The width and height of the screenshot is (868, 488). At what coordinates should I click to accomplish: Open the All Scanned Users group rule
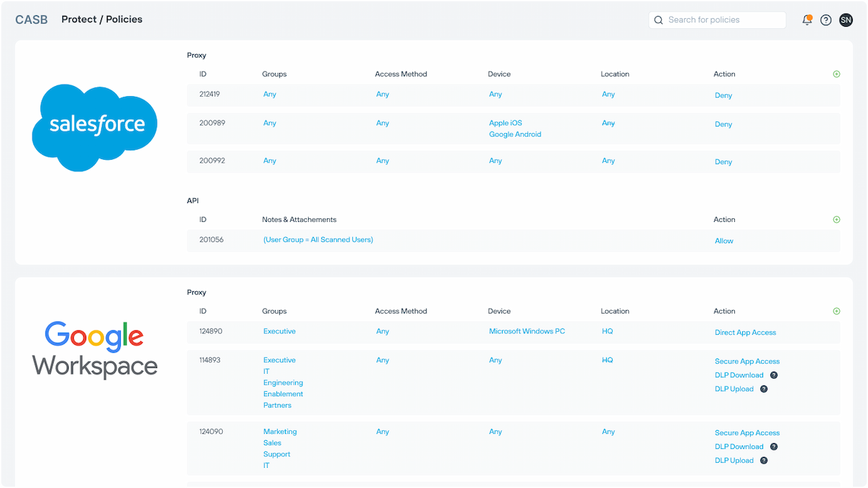pyautogui.click(x=318, y=239)
